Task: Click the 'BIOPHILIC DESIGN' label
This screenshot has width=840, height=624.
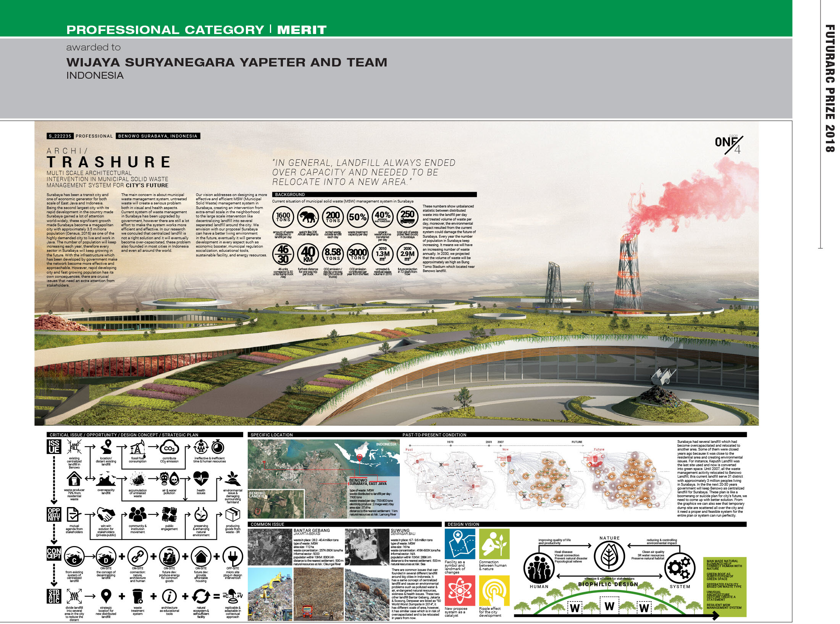Action: 608,584
